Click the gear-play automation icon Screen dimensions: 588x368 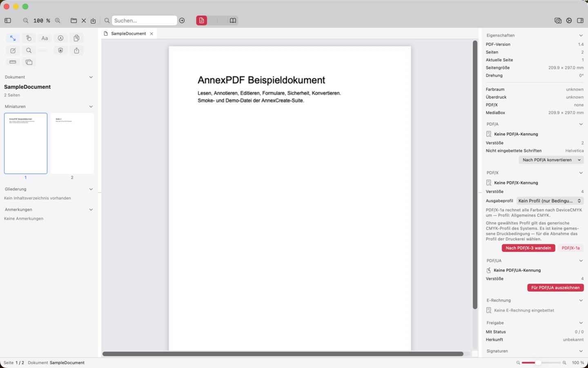(x=569, y=20)
